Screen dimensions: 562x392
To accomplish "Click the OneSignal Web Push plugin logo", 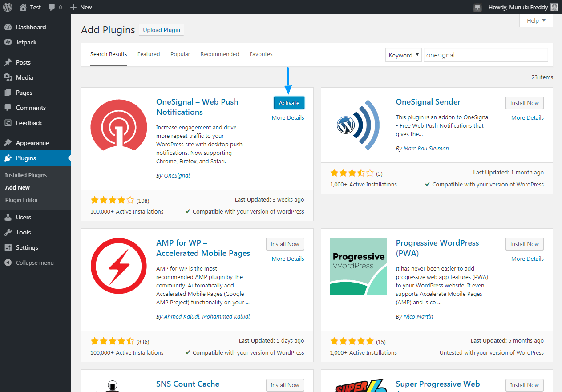I will 119,125.
